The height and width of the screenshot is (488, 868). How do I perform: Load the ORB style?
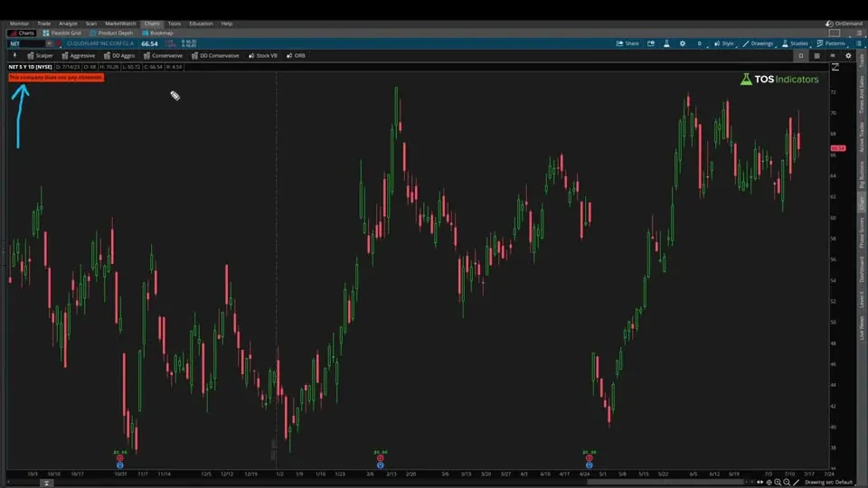[297, 56]
